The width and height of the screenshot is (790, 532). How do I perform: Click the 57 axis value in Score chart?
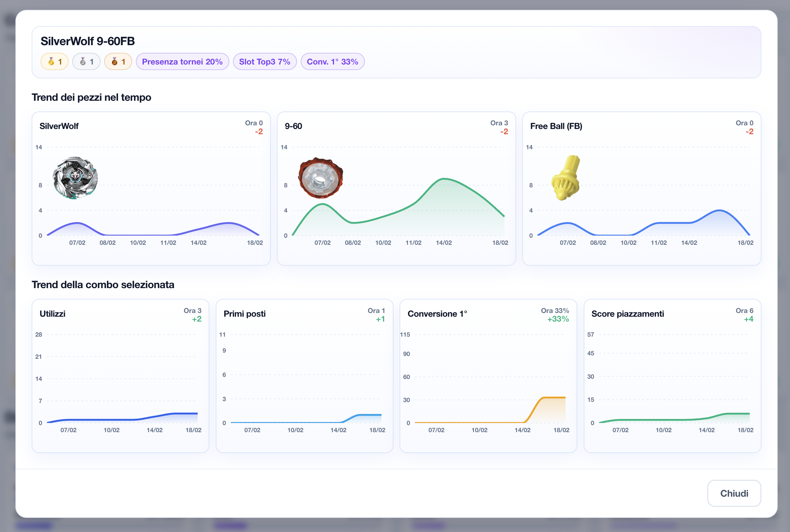click(591, 334)
